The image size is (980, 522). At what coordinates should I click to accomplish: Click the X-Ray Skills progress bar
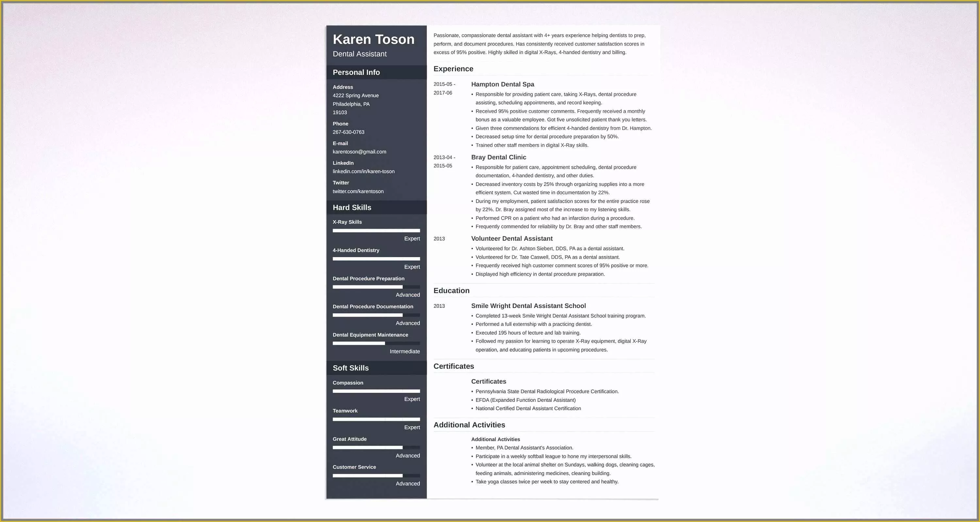pyautogui.click(x=376, y=230)
